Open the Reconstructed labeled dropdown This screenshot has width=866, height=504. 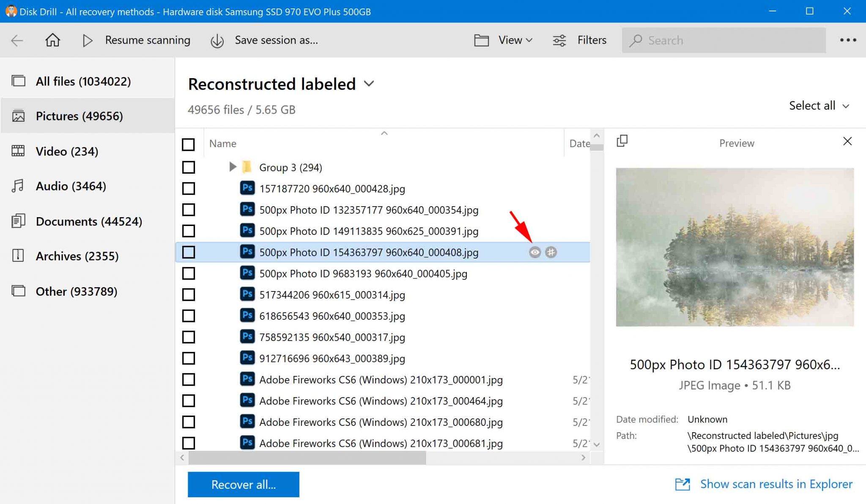(369, 84)
